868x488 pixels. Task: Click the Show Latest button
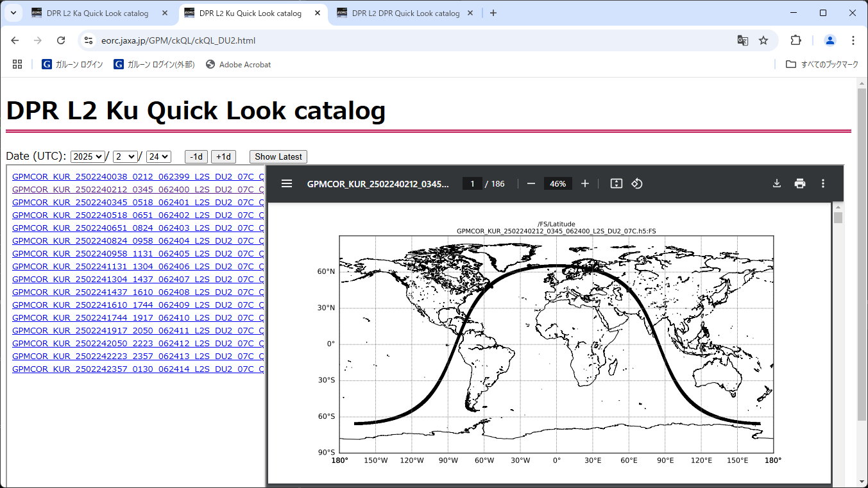tap(278, 156)
